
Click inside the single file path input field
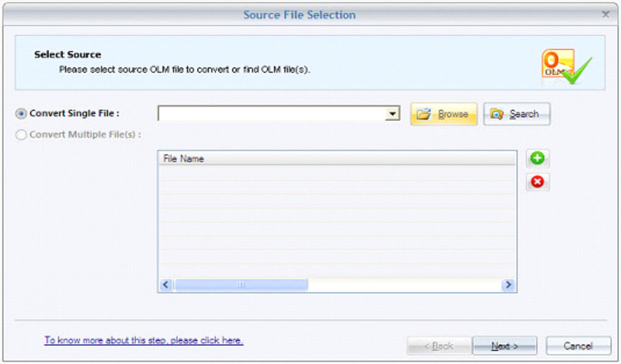click(272, 114)
